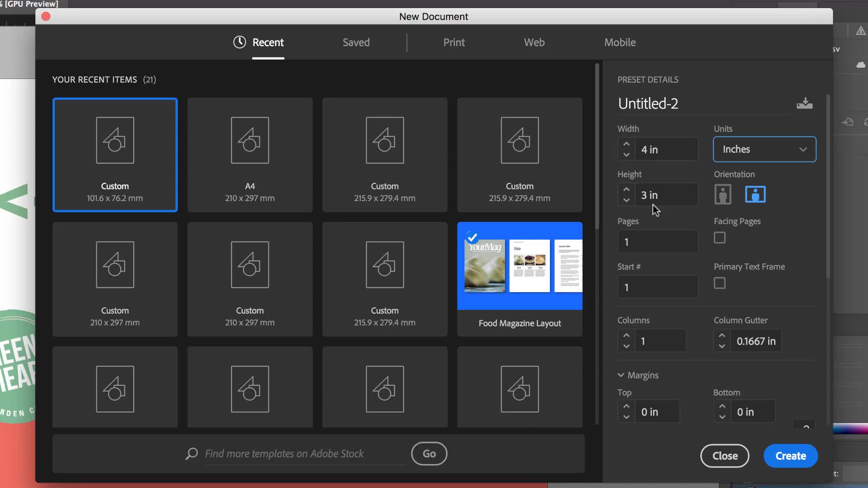Increase Width value with up arrow
Screen dimensions: 868x488
point(626,144)
